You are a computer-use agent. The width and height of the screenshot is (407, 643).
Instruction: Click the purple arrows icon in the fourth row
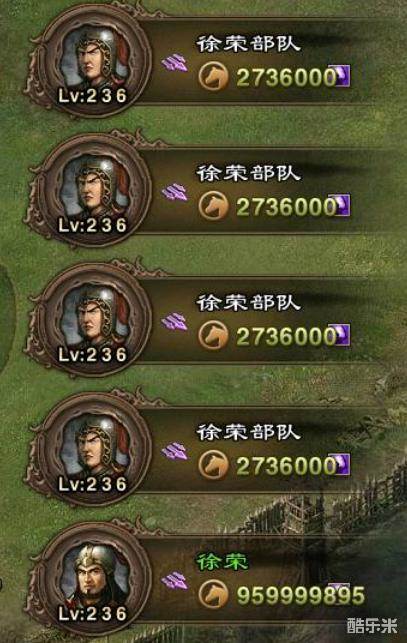click(x=174, y=452)
